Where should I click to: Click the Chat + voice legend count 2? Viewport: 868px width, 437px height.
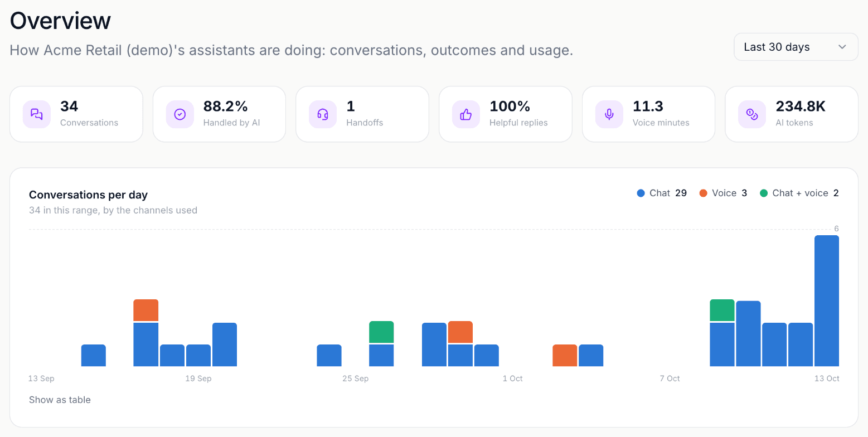(836, 193)
